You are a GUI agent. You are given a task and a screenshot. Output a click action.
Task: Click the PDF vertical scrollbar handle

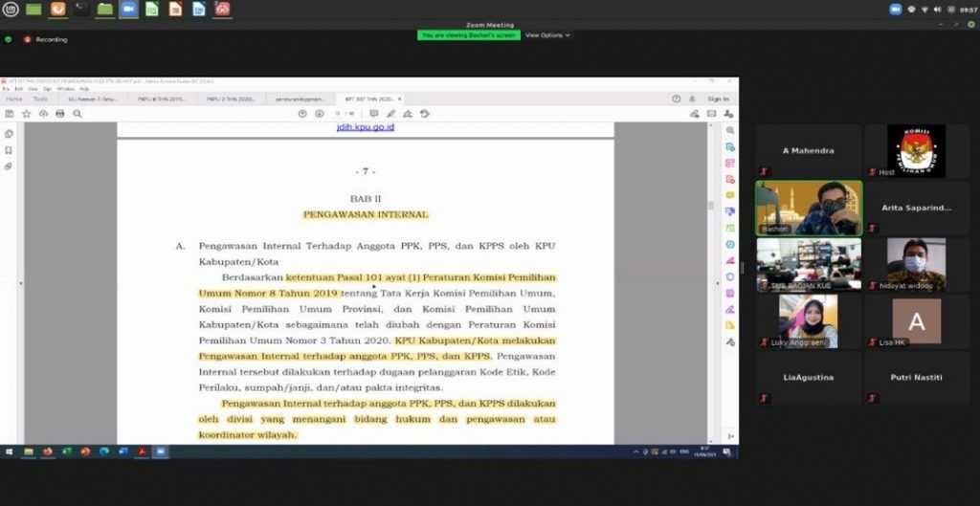(710, 205)
